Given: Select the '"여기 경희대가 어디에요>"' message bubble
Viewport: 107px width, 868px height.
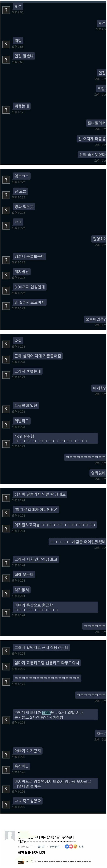Looking at the screenshot, I should click(x=36, y=509).
